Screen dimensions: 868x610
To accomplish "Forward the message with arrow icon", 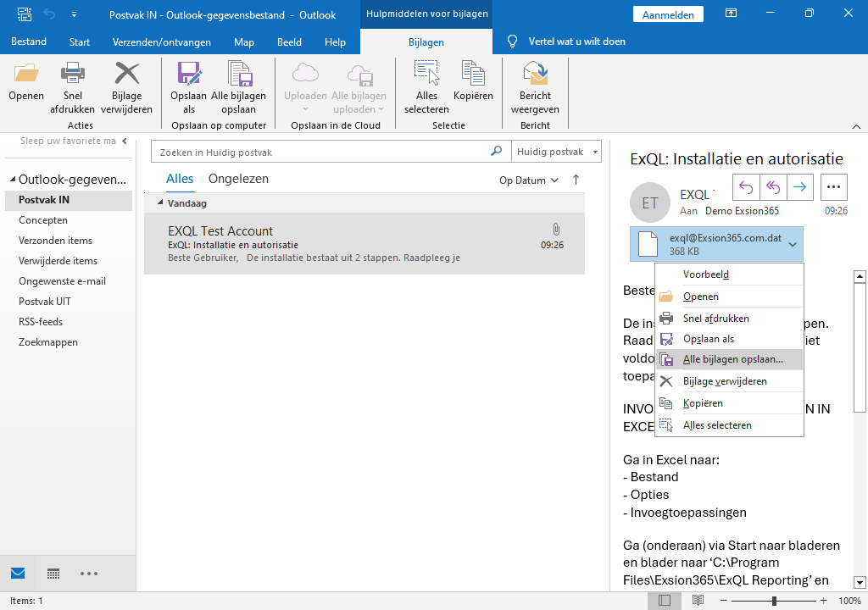I will (x=800, y=187).
